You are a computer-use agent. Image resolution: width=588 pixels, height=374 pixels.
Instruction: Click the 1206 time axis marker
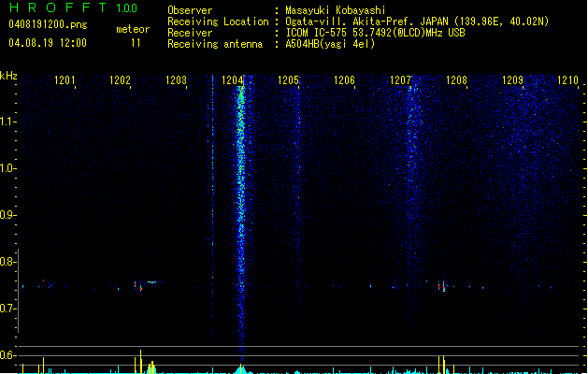pyautogui.click(x=344, y=79)
